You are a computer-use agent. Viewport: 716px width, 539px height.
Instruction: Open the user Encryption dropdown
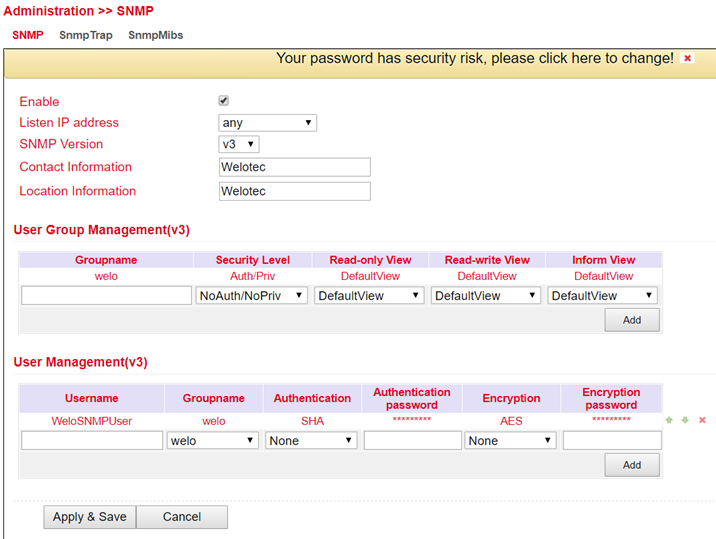510,440
